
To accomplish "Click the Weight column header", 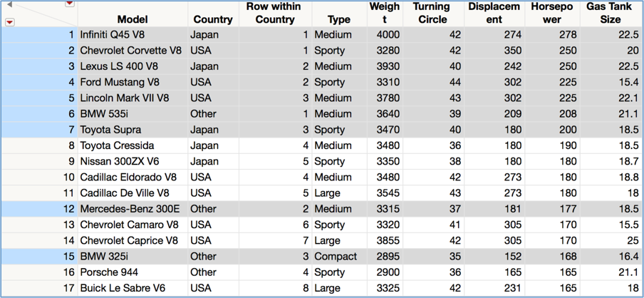I will click(x=384, y=13).
